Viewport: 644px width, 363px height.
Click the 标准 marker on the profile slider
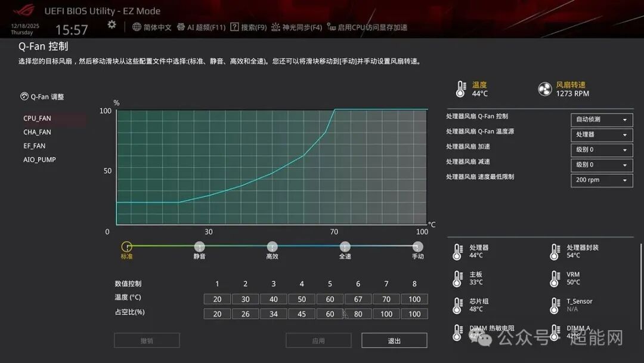(x=127, y=245)
